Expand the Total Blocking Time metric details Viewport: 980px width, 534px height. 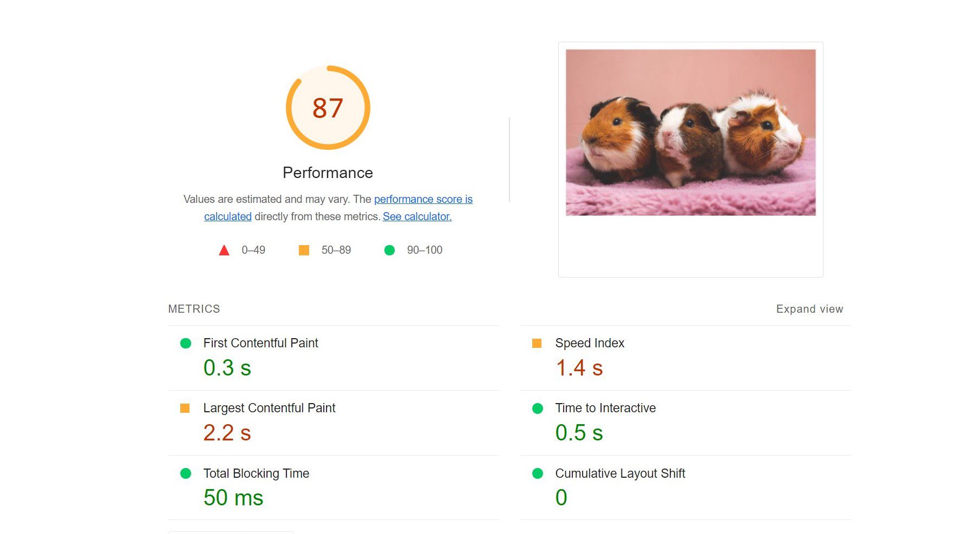tap(256, 473)
